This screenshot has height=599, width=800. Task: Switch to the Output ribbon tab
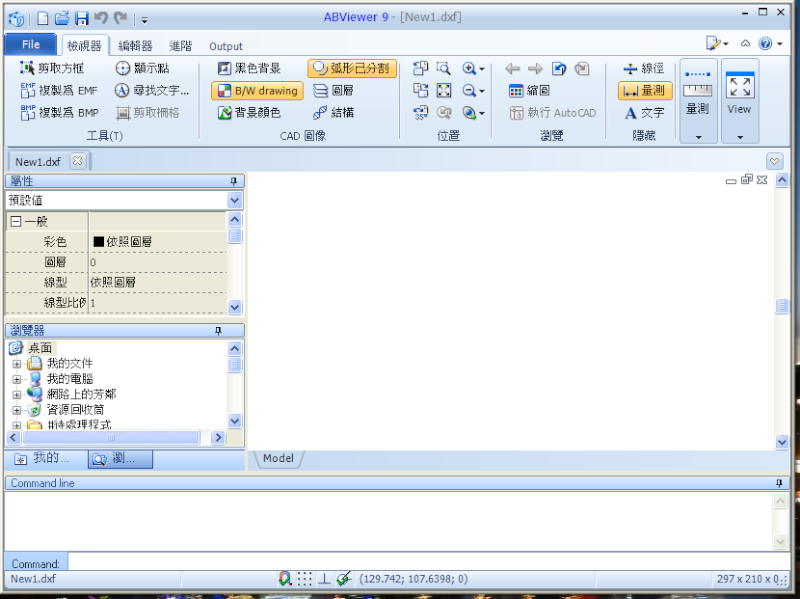click(226, 46)
